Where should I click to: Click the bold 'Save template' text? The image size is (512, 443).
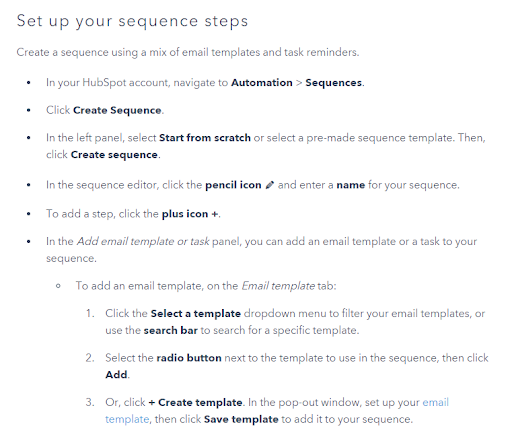tap(241, 419)
